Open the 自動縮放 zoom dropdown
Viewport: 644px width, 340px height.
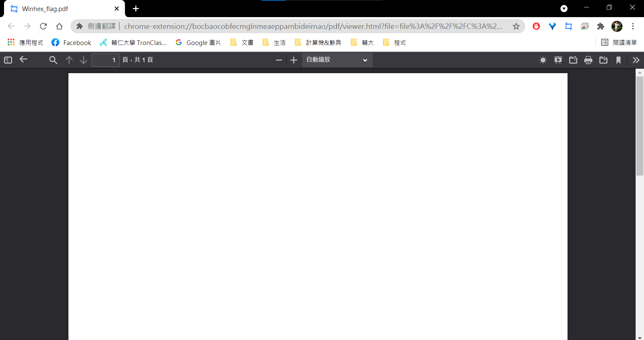coord(337,60)
